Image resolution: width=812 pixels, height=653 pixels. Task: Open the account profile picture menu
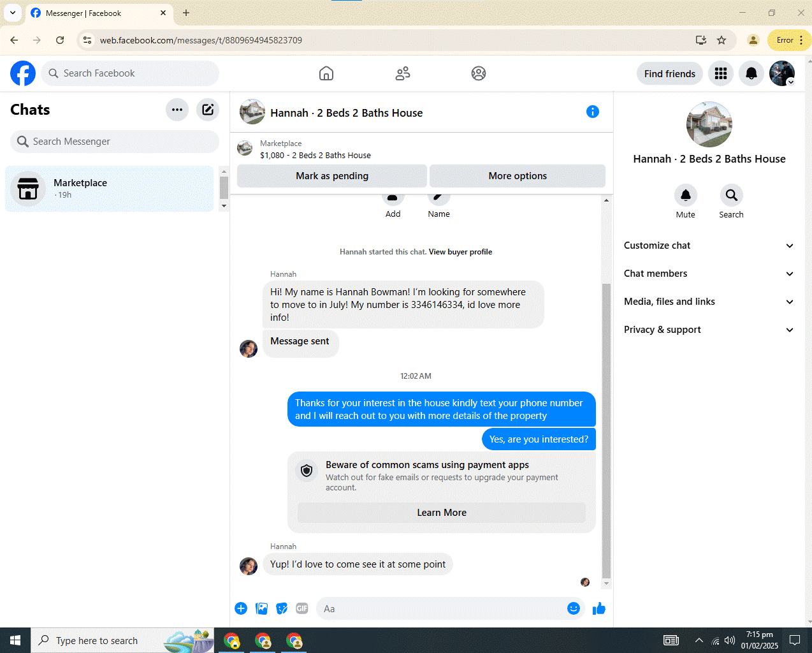(782, 73)
